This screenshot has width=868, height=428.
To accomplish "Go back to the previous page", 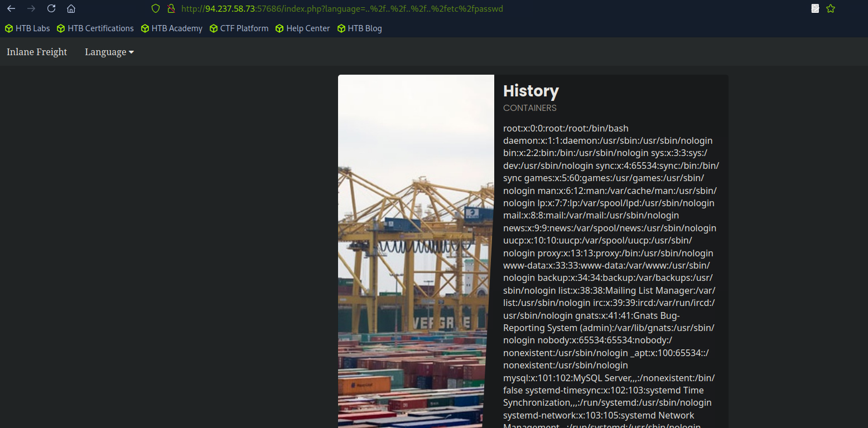I will 11,8.
